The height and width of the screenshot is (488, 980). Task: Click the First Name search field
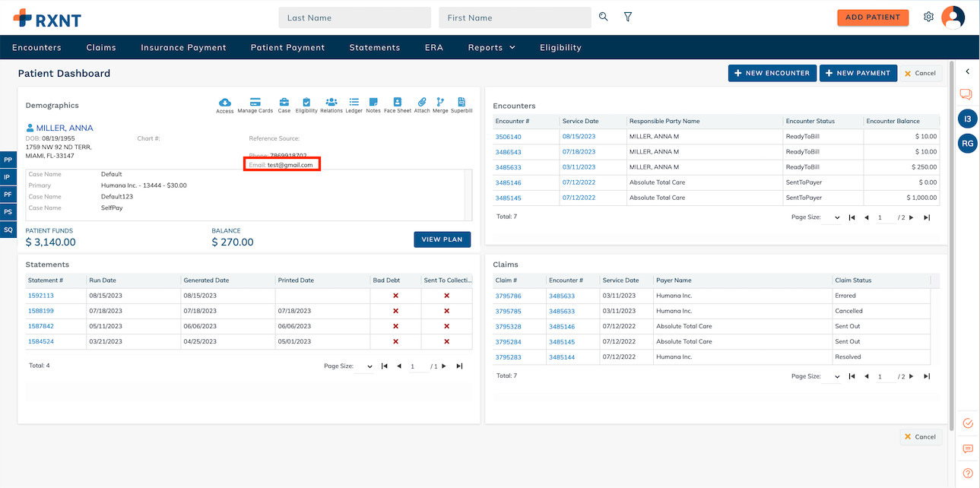pos(515,17)
